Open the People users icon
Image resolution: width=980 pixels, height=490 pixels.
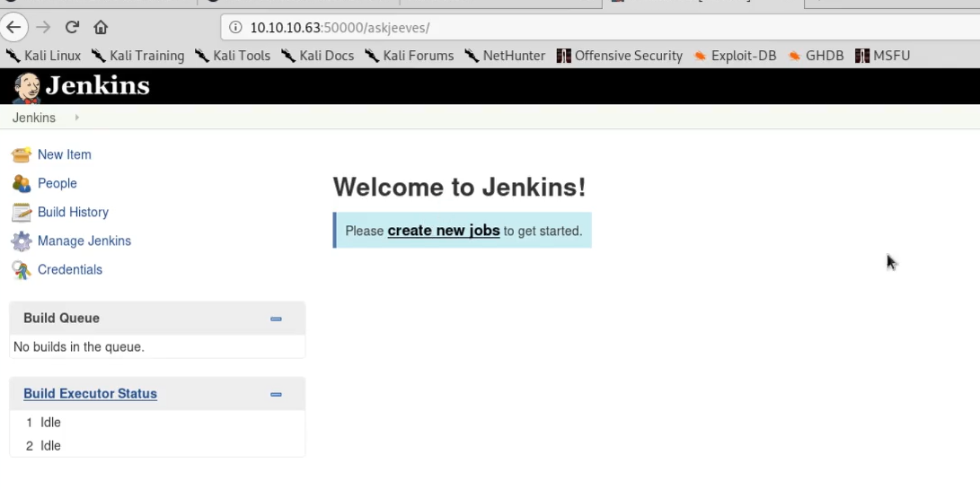22,183
